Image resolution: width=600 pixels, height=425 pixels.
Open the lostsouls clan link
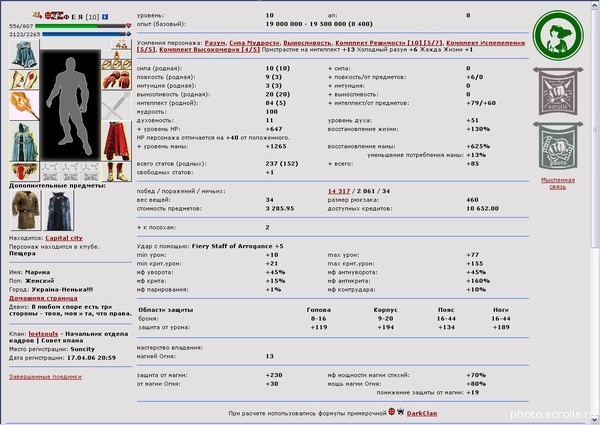43,334
